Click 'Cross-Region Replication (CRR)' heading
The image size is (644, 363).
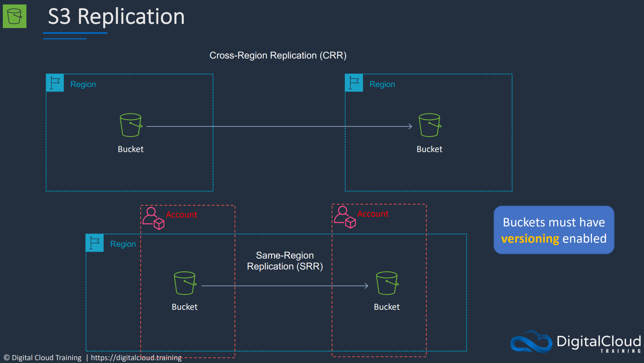(278, 55)
